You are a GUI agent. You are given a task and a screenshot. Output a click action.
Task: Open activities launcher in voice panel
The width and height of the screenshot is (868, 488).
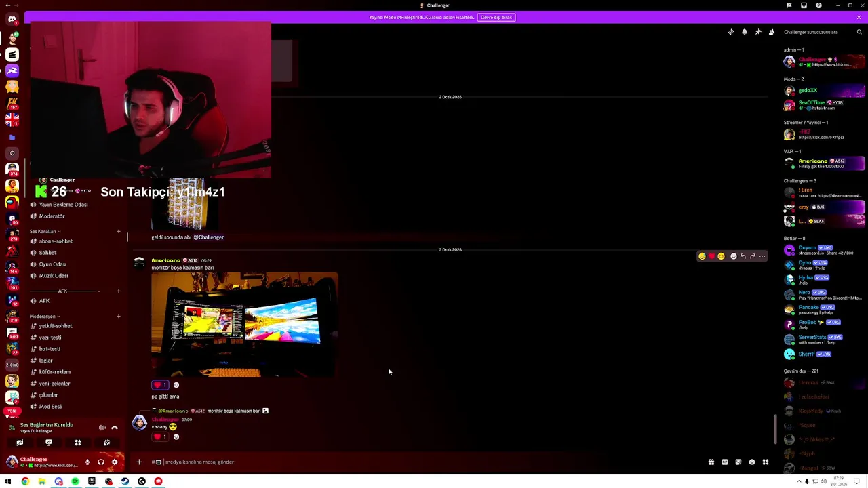[x=78, y=443]
